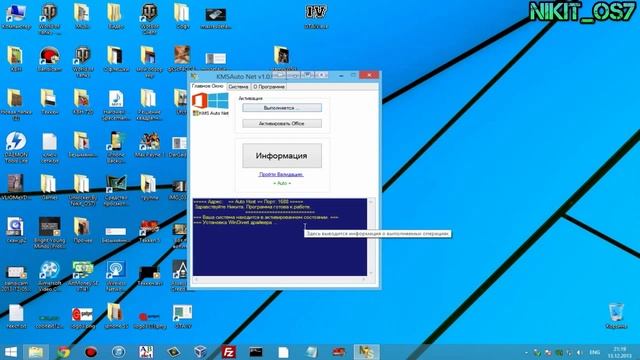The width and height of the screenshot is (640, 360).
Task: Select the DAEMON Tools Lite shortcut
Action: point(16,147)
